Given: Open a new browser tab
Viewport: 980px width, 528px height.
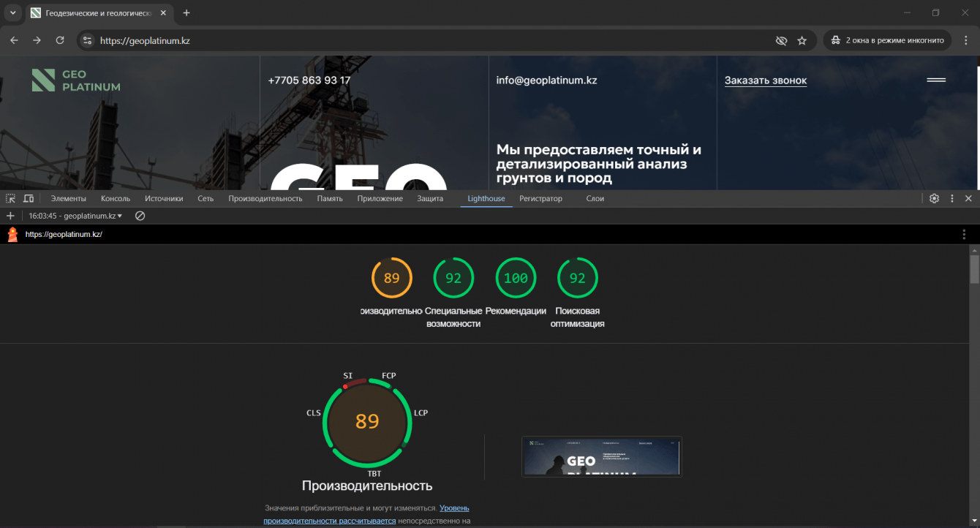Looking at the screenshot, I should coord(186,13).
